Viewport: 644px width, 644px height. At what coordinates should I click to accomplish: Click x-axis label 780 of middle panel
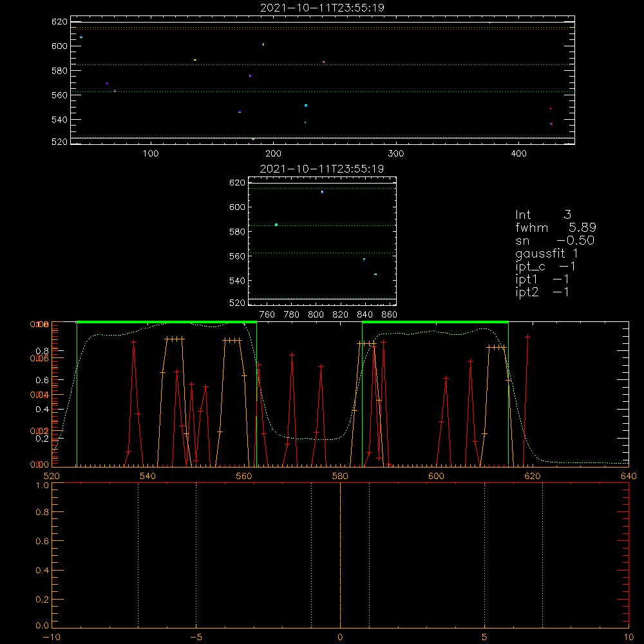tap(292, 315)
